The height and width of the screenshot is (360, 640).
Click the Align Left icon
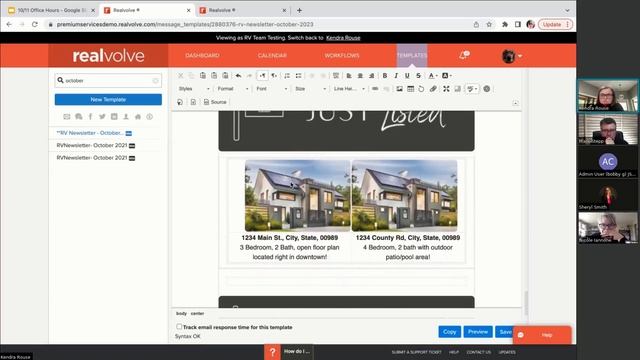pyautogui.click(x=349, y=76)
